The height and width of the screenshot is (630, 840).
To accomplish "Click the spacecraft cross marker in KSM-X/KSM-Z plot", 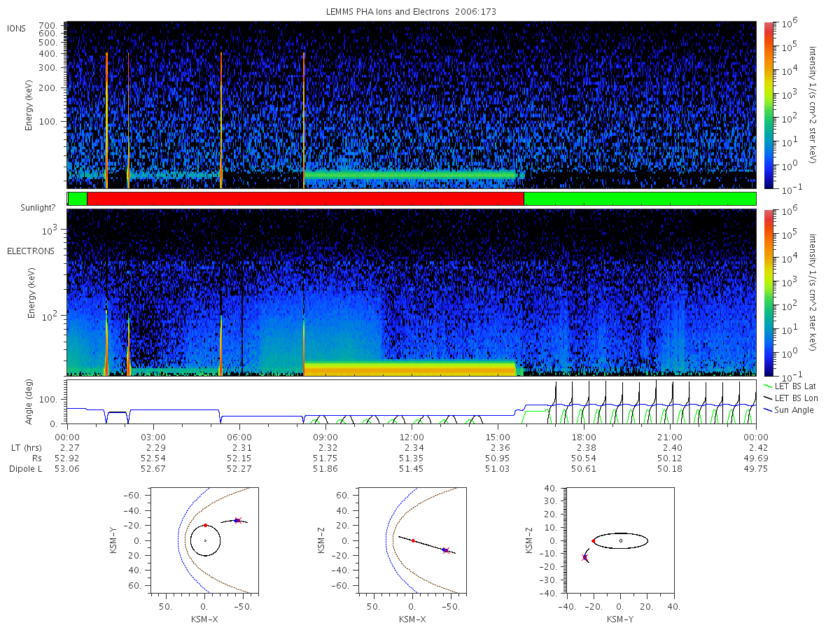I will tap(444, 550).
